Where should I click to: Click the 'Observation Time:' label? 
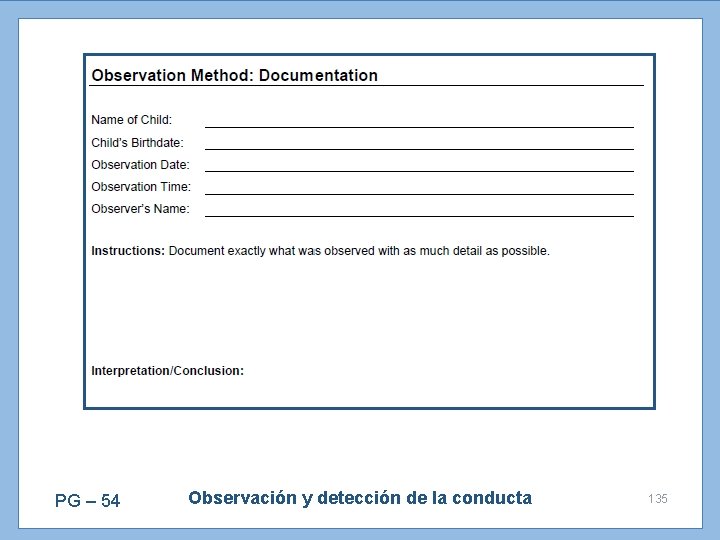coord(141,187)
